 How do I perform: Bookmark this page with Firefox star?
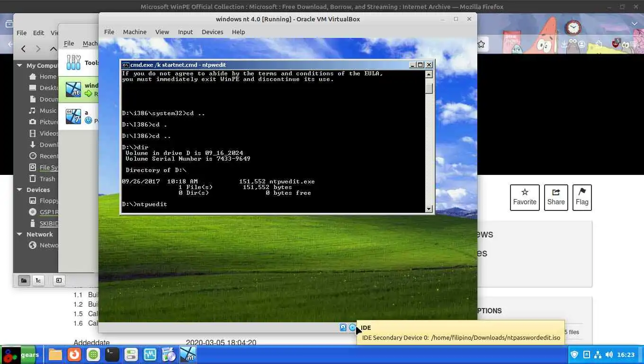[x=482, y=44]
